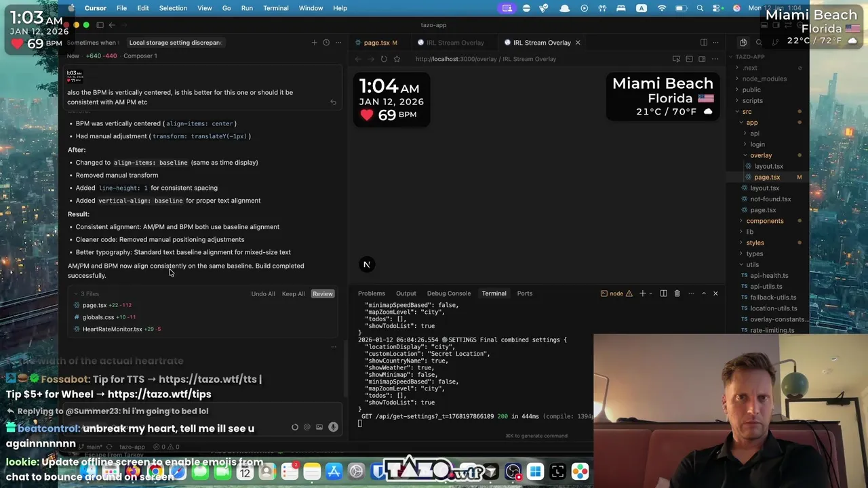Open the Terminal menu in menu bar

[275, 8]
